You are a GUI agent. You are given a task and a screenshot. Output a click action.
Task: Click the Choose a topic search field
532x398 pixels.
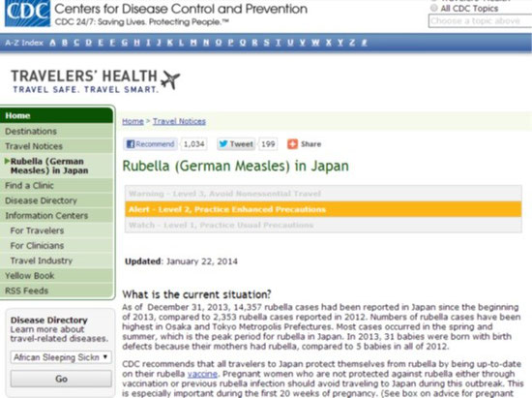480,21
